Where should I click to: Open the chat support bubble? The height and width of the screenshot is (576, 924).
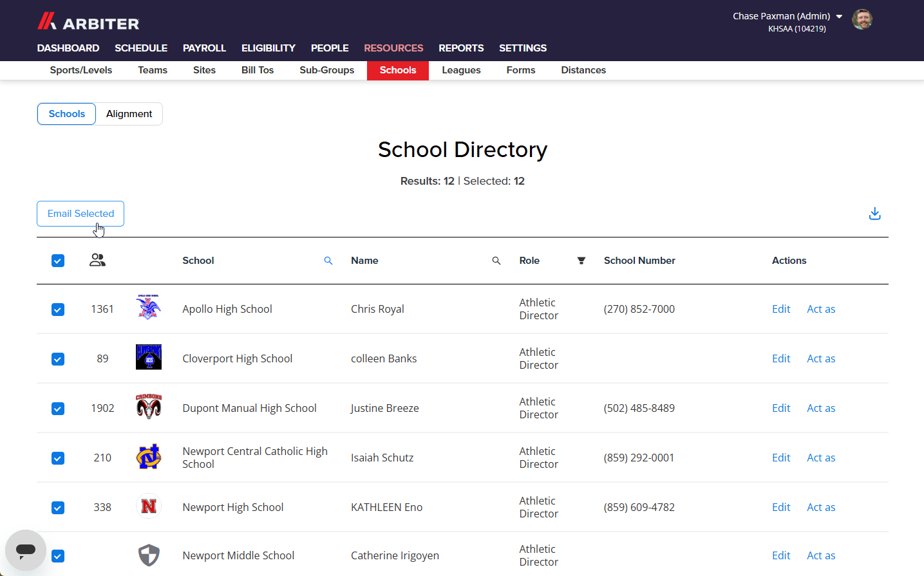click(x=26, y=550)
